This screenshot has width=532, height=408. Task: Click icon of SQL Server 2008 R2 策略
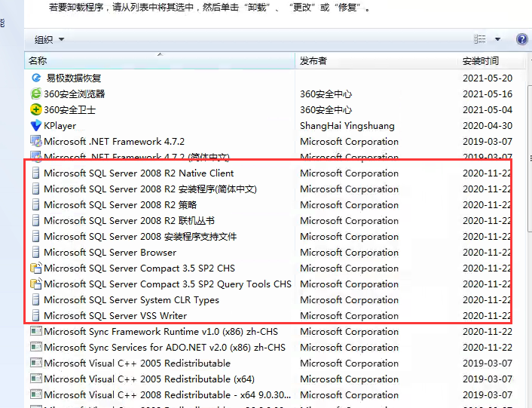[35, 204]
